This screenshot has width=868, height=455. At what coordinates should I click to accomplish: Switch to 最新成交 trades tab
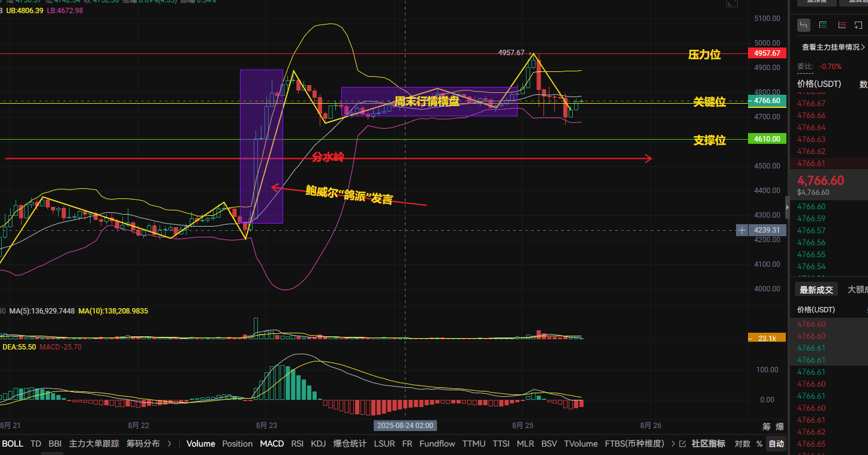coord(816,290)
